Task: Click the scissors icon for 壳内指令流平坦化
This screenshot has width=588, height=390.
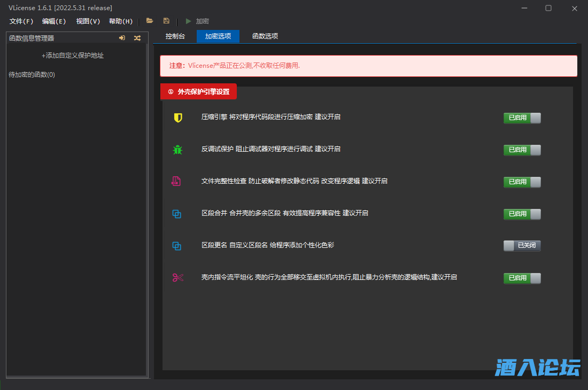Action: [x=177, y=277]
